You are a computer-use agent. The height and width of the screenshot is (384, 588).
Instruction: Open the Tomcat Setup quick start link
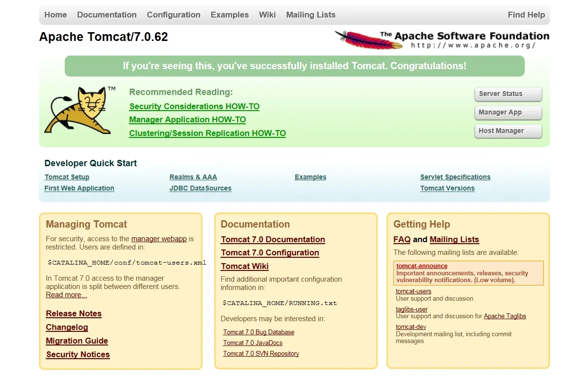[67, 177]
